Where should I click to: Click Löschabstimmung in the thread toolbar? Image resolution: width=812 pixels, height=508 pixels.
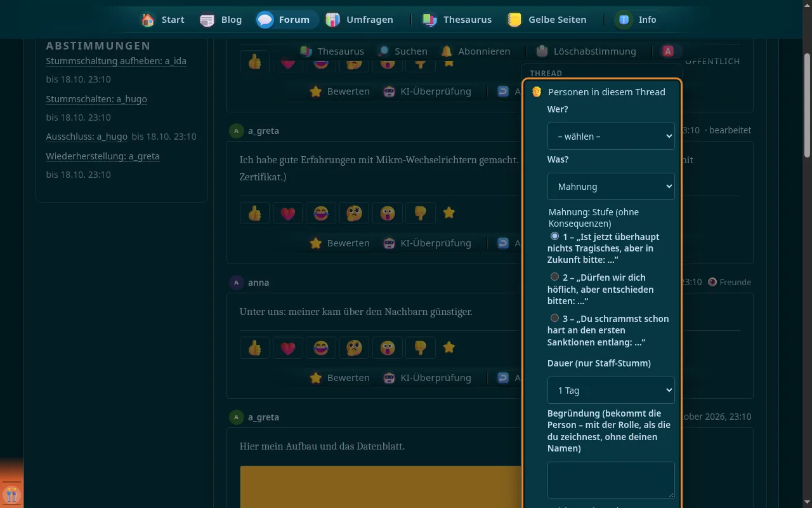pos(586,51)
